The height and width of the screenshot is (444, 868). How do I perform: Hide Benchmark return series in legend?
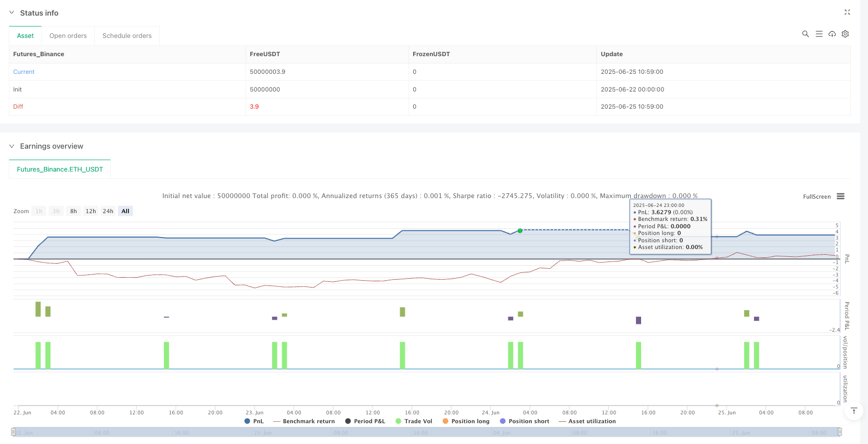point(304,421)
